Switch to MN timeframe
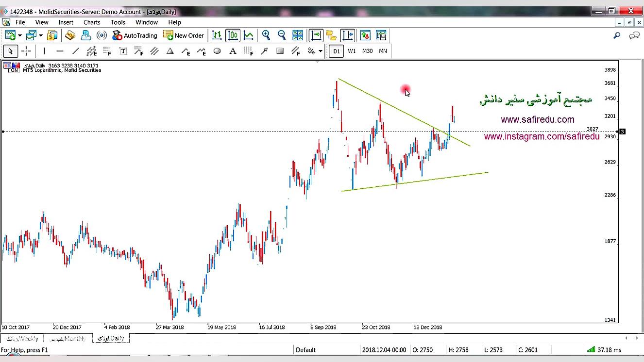Image resolution: width=644 pixels, height=362 pixels. point(383,51)
